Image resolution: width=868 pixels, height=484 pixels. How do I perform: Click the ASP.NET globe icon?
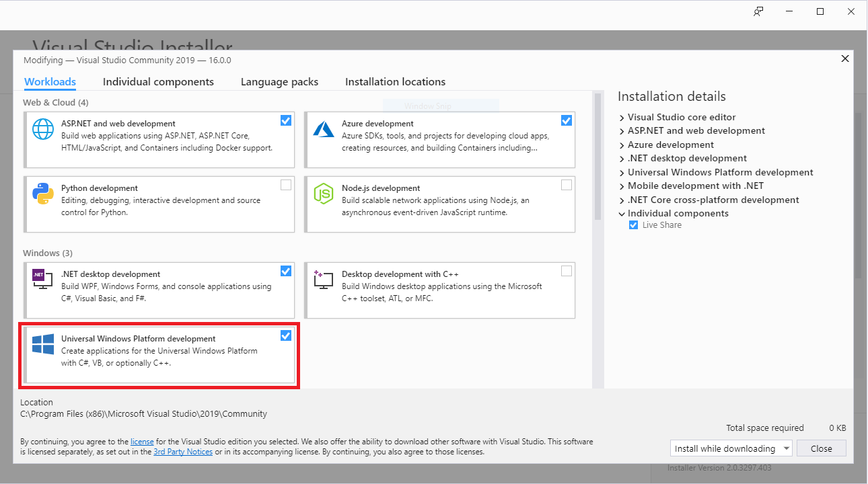pos(43,129)
